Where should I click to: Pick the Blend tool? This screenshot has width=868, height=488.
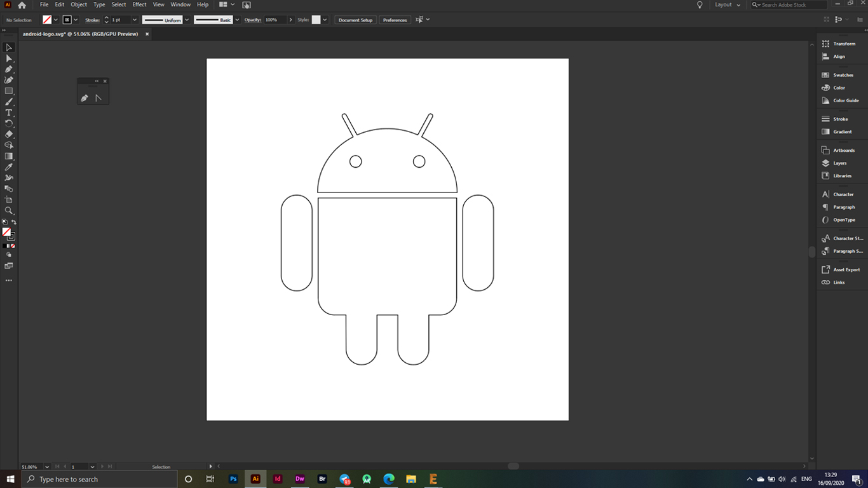coord(9,189)
